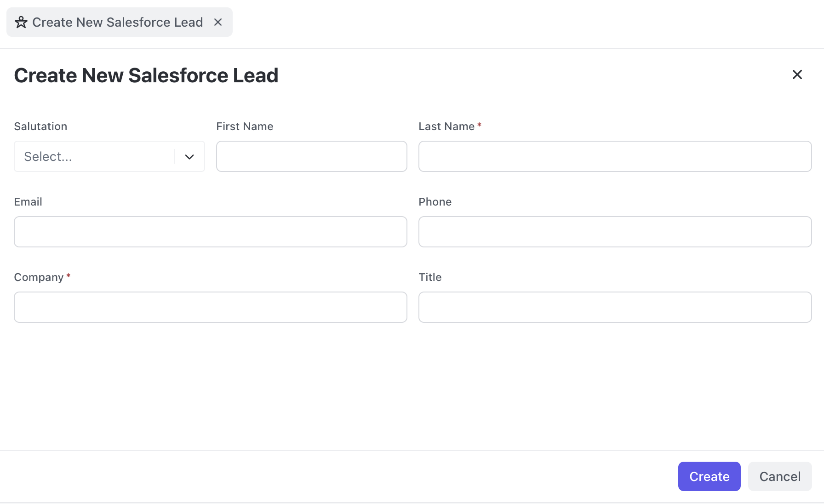Viewport: 824px width, 504px height.
Task: Focus the Company text field
Action: coord(210,307)
